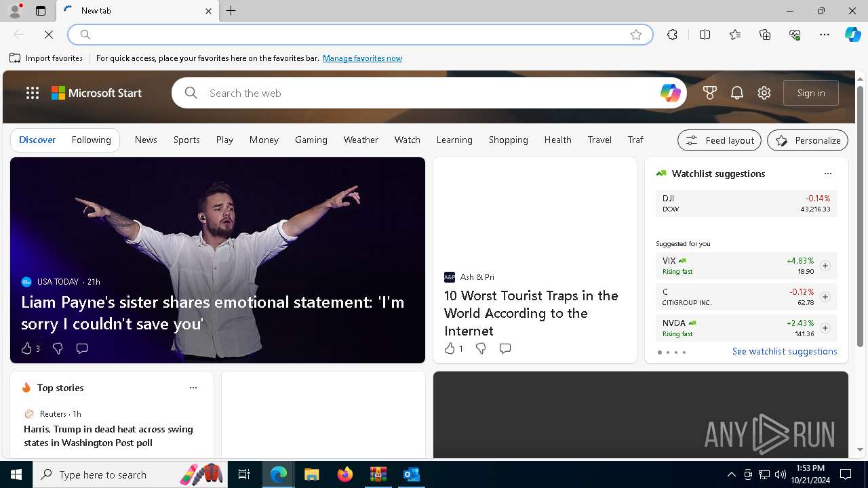Dislike the Tourist Traps article

click(481, 348)
